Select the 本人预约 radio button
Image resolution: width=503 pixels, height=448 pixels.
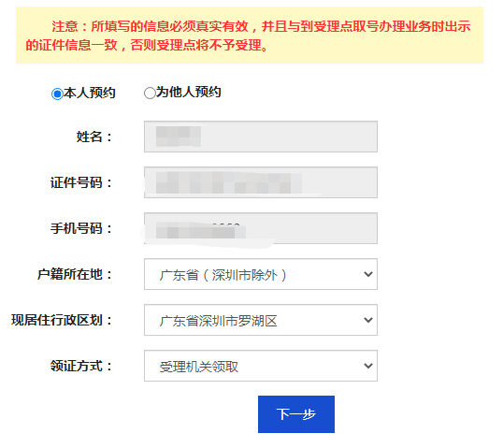pyautogui.click(x=57, y=94)
